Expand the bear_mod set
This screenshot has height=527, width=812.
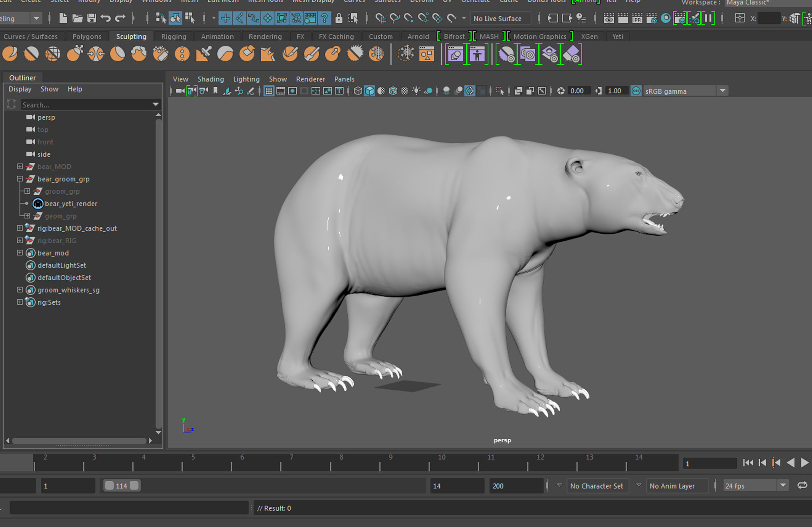pyautogui.click(x=19, y=252)
